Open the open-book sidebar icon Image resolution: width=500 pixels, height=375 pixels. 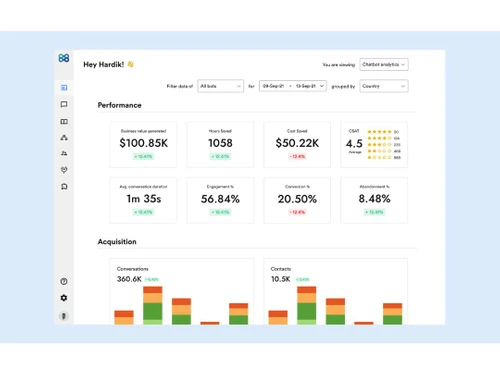(64, 121)
